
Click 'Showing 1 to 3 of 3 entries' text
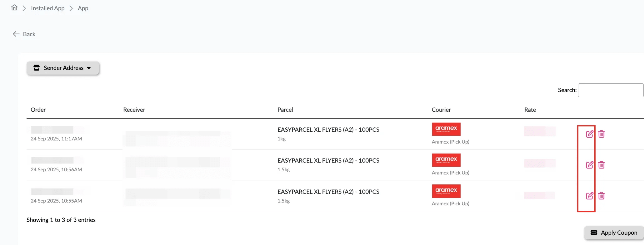[61, 220]
